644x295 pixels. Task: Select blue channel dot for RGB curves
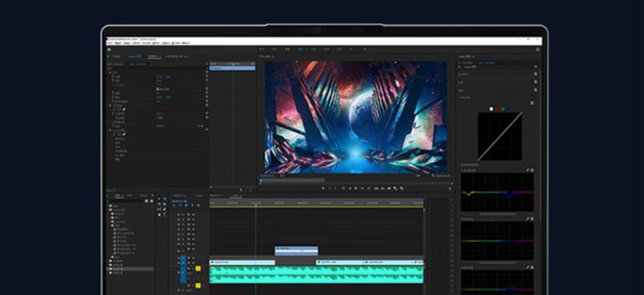coord(508,109)
